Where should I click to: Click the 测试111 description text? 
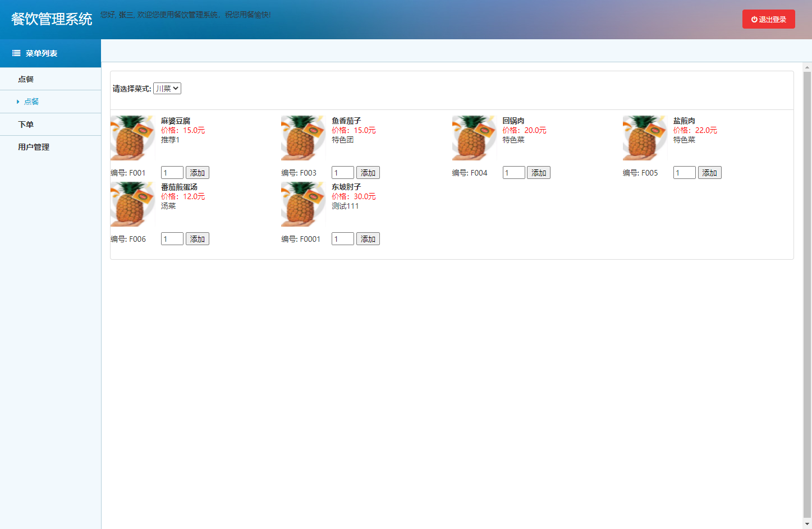345,206
